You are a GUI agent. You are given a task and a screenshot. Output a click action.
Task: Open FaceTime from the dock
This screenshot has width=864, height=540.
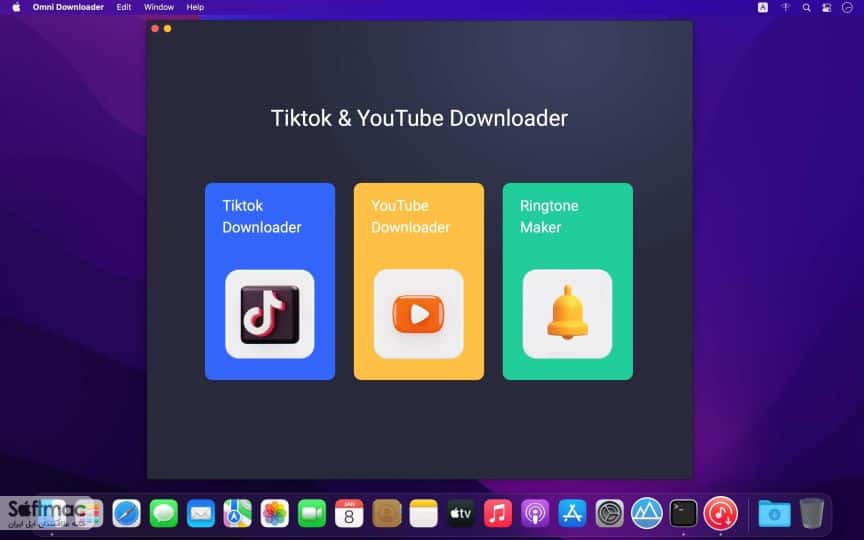click(x=312, y=514)
